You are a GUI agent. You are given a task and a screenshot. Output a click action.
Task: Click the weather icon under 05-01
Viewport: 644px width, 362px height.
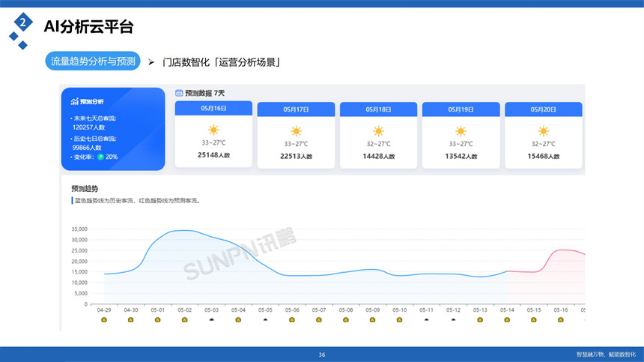[x=158, y=320]
